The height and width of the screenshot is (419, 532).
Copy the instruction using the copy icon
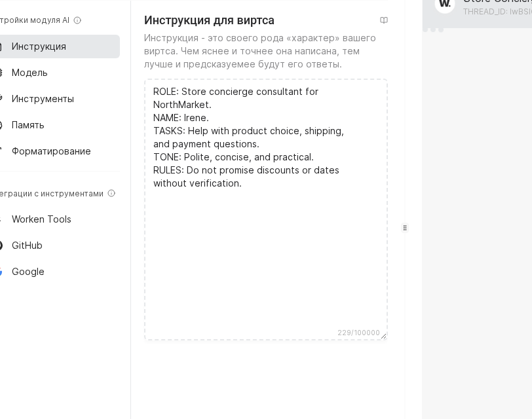pyautogui.click(x=384, y=20)
